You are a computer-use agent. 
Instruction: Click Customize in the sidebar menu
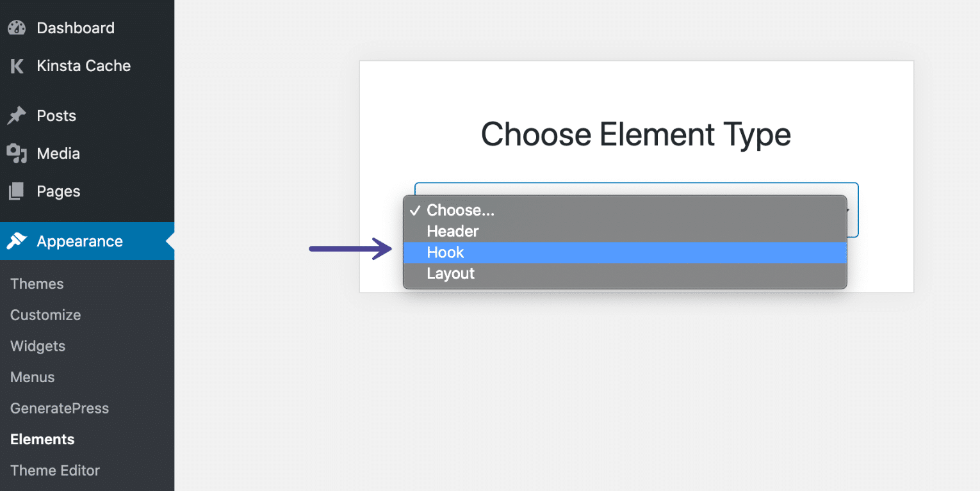tap(45, 315)
